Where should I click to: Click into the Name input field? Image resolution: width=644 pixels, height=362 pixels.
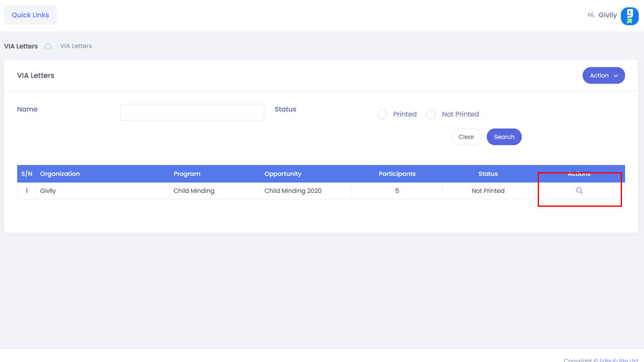click(192, 112)
